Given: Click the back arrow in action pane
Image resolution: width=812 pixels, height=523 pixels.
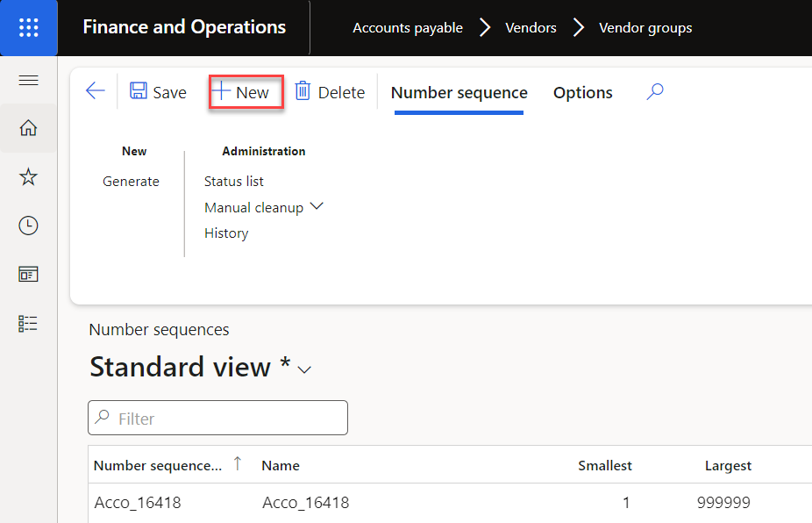Looking at the screenshot, I should (x=96, y=90).
